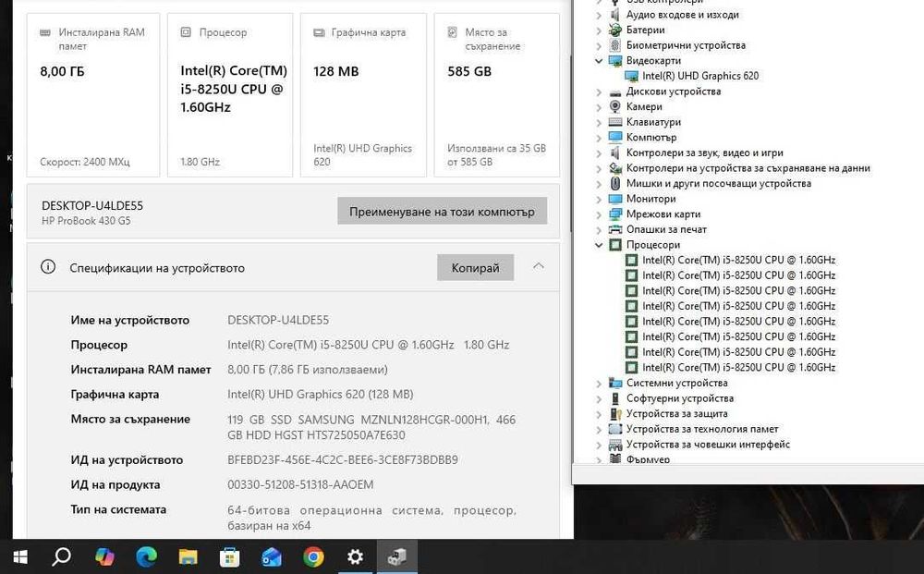Click the info icon beside Спецификации на устройството
Image resolution: width=924 pixels, height=574 pixels.
pyautogui.click(x=48, y=267)
